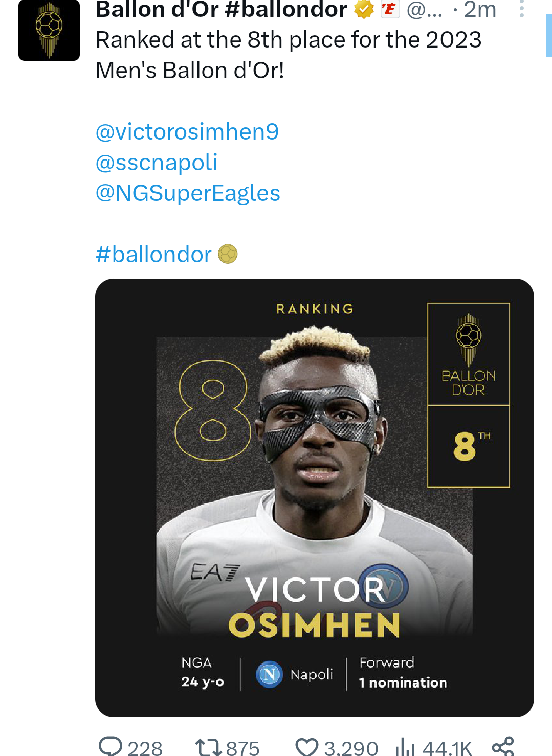Click the #ballondor hashtag
Screen dimensions: 552x756
click(153, 255)
